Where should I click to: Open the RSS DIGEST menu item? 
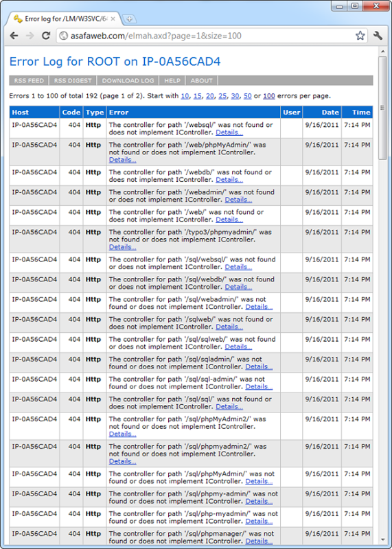point(73,80)
